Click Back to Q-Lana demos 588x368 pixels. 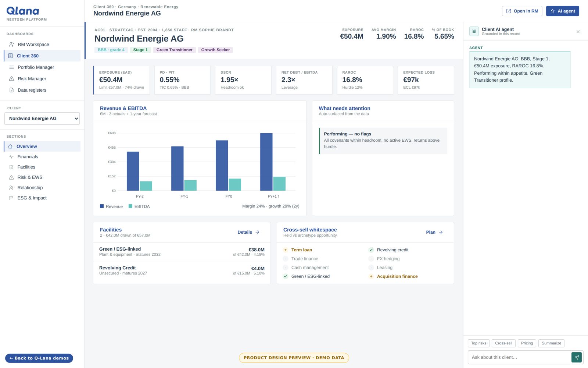coord(39,358)
